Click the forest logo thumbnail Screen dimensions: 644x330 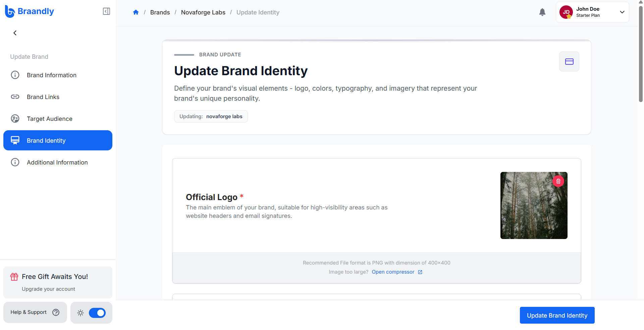pyautogui.click(x=534, y=205)
